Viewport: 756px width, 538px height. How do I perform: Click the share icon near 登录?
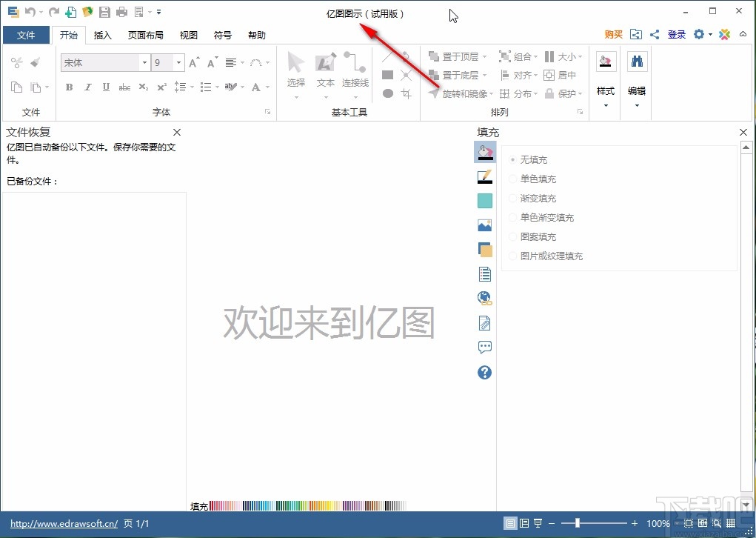pyautogui.click(x=655, y=34)
